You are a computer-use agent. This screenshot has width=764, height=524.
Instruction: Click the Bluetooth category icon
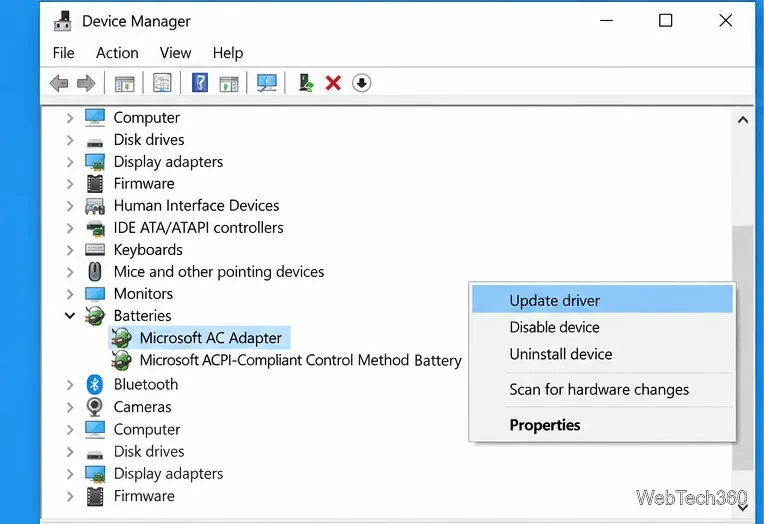point(95,385)
